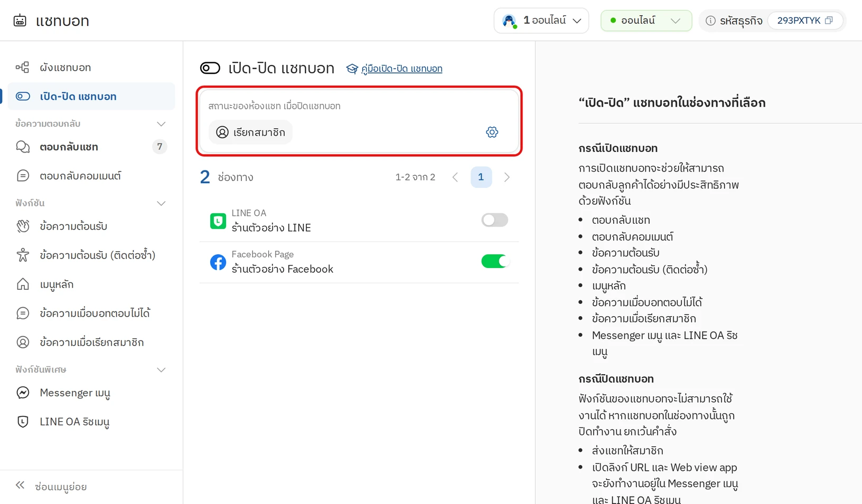Click the Facebook Page logo icon
The width and height of the screenshot is (862, 504).
coord(218,262)
